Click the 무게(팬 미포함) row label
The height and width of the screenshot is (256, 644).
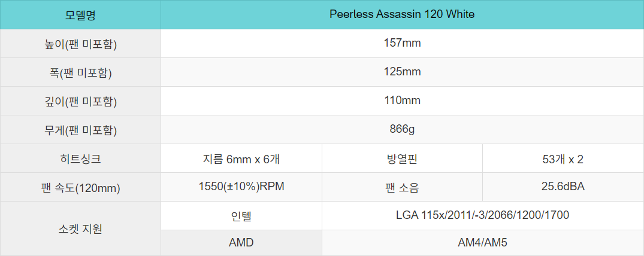click(x=80, y=130)
